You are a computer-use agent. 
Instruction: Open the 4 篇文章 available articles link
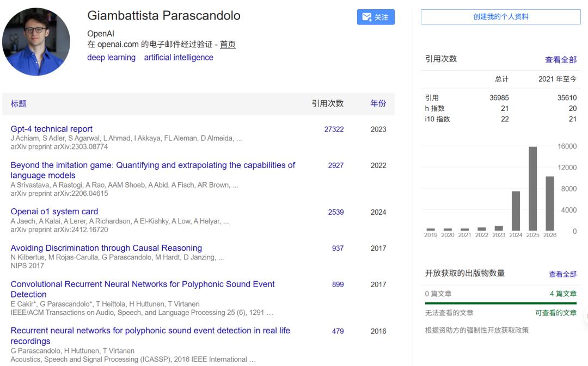(x=563, y=294)
